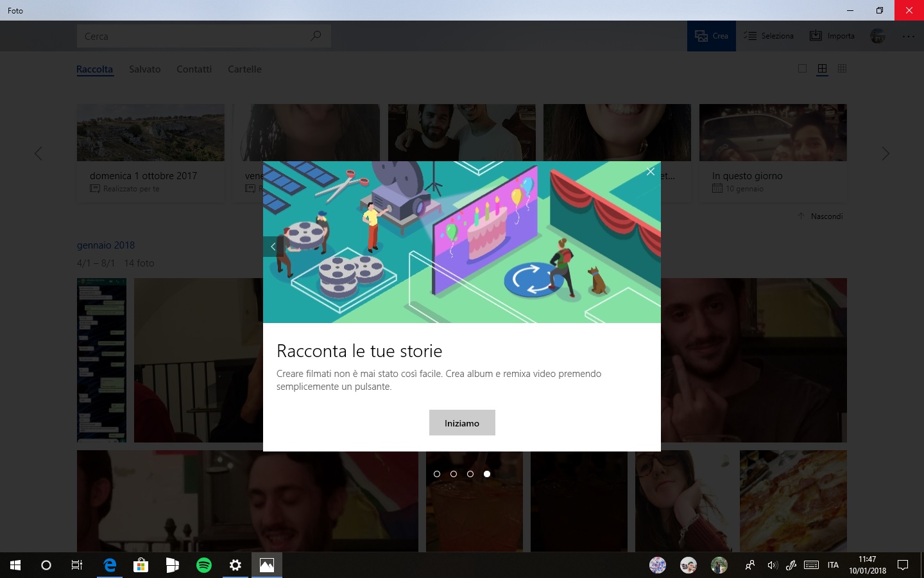This screenshot has width=924, height=578.
Task: Open Cortana from the taskbar
Action: pyautogui.click(x=46, y=565)
